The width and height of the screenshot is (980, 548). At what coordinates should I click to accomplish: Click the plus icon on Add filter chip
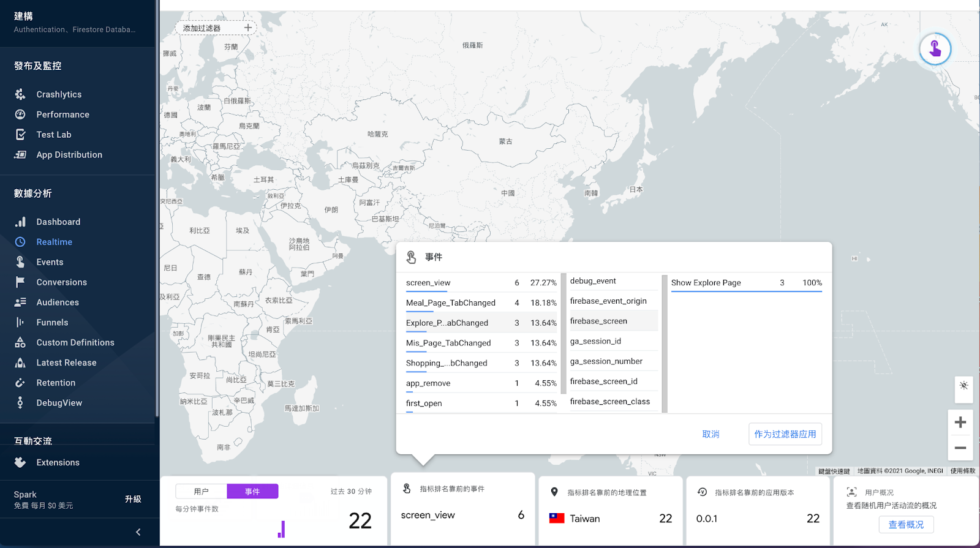click(247, 28)
